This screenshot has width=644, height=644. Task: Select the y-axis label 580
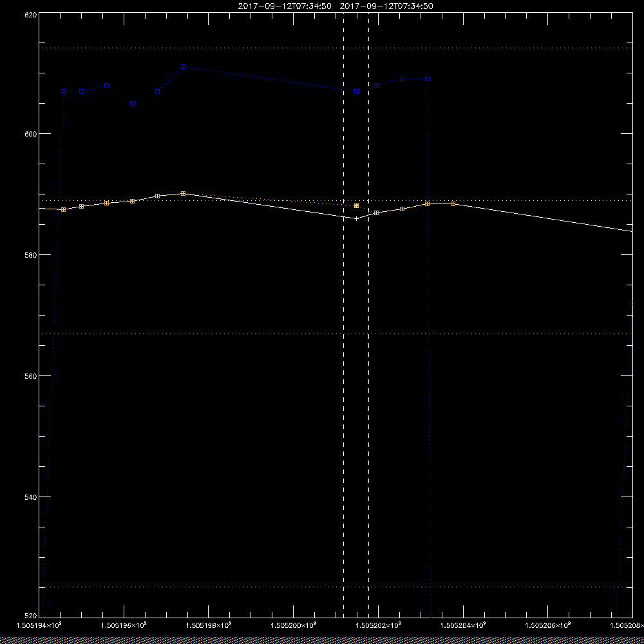31,255
